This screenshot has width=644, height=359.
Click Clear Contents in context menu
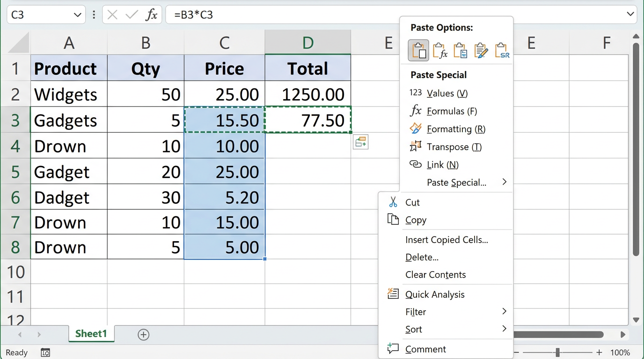(435, 275)
